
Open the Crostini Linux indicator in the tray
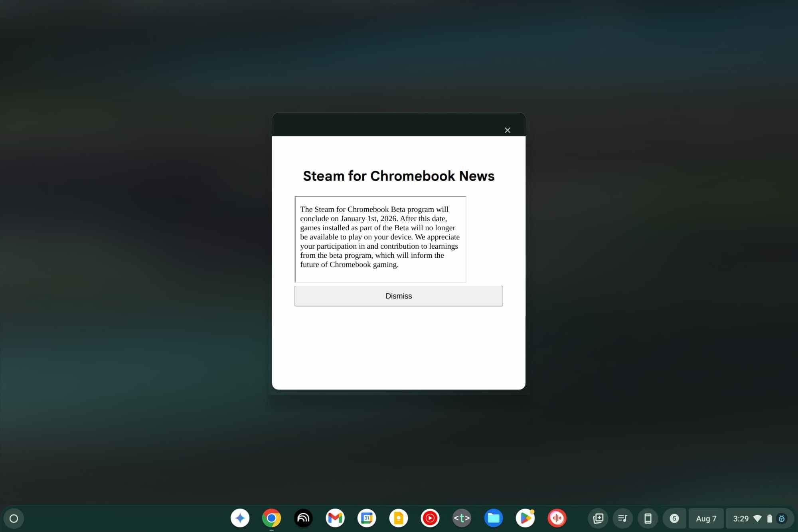click(x=782, y=518)
